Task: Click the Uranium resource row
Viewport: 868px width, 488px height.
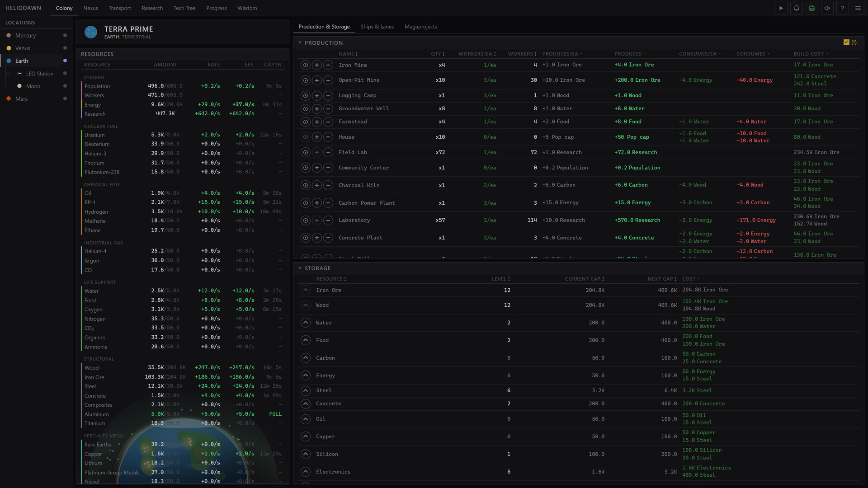Action: (183, 135)
